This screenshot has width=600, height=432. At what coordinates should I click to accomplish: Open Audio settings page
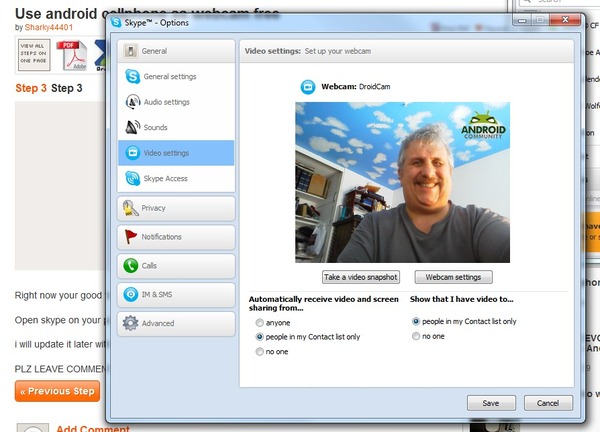176,102
